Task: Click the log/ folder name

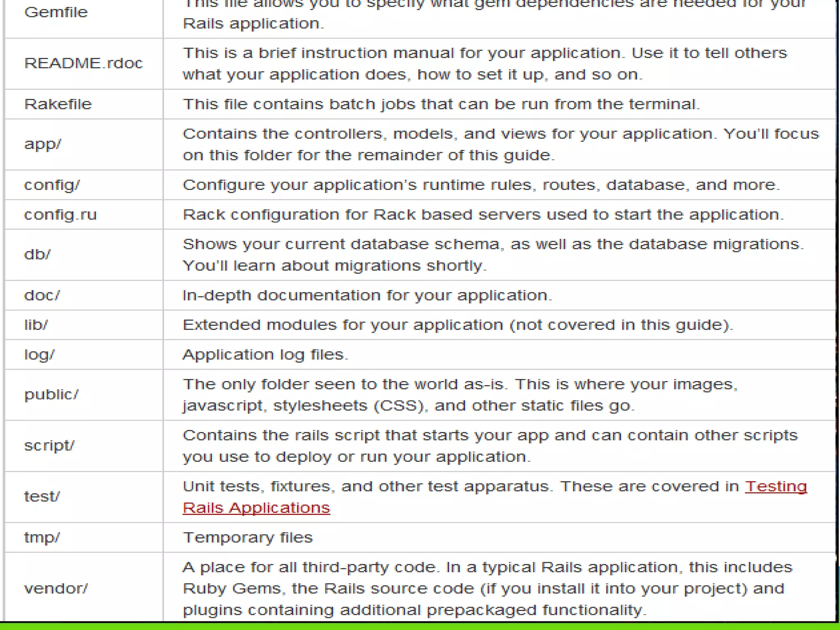Action: coord(39,354)
